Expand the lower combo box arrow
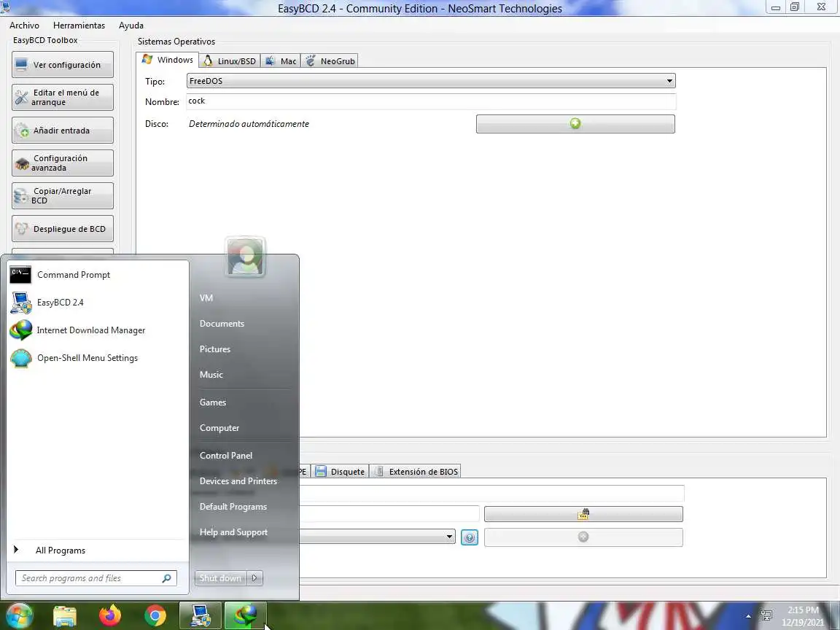840x630 pixels. click(449, 537)
